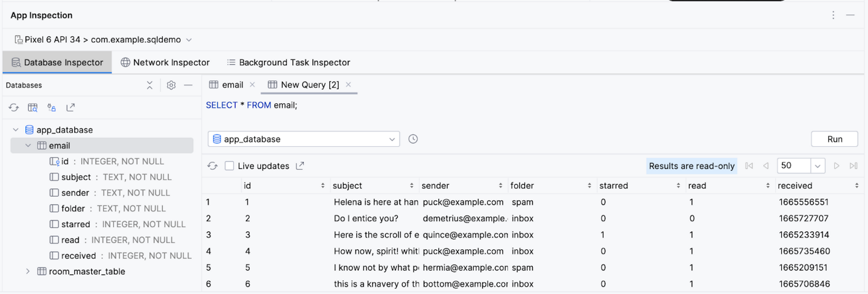Image resolution: width=868 pixels, height=294 pixels.
Task: Expand the room_master_table tree node
Action: pos(28,272)
